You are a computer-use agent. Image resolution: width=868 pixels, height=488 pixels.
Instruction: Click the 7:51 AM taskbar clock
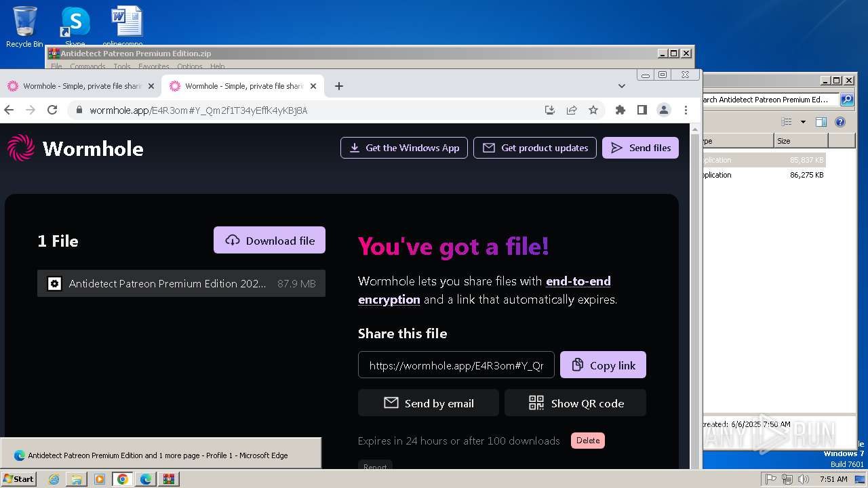click(x=833, y=479)
